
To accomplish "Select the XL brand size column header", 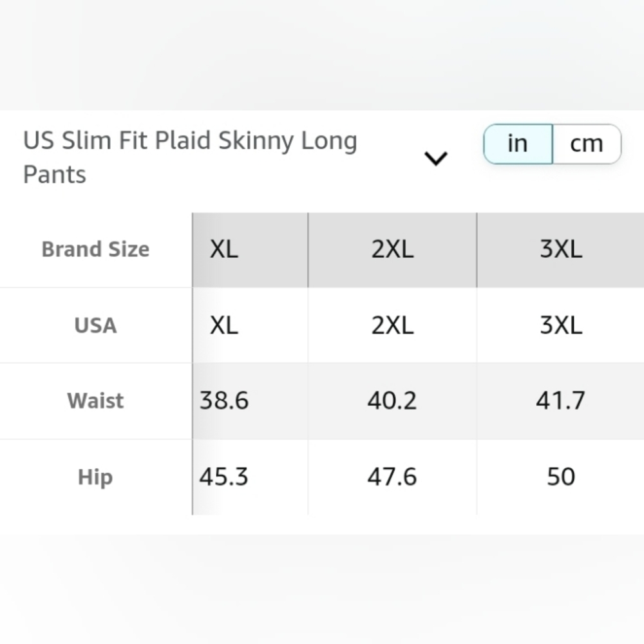I will pos(223,249).
